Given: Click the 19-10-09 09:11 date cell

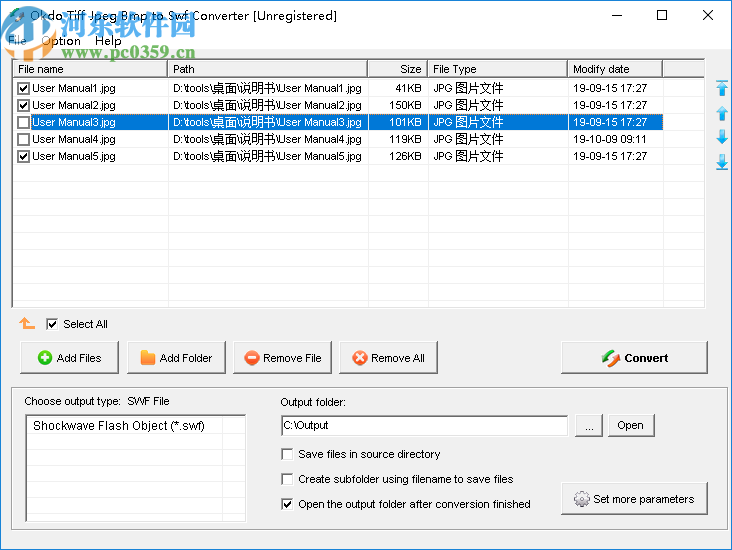Looking at the screenshot, I should [609, 139].
